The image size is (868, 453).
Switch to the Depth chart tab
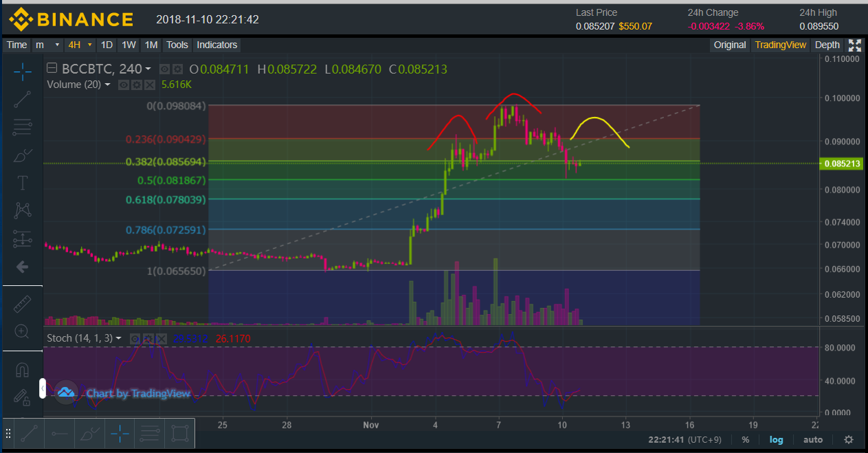[827, 45]
